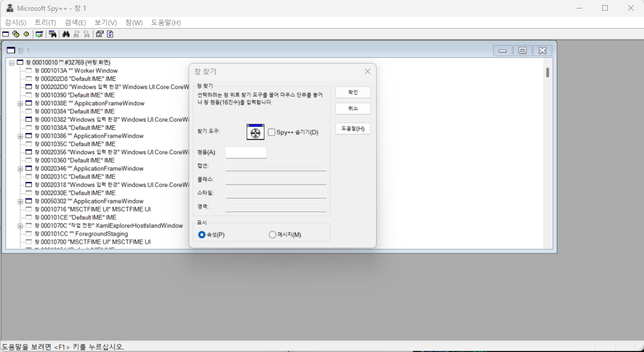Maximize the 창 1 child window
The width and height of the screenshot is (644, 352).
[522, 50]
